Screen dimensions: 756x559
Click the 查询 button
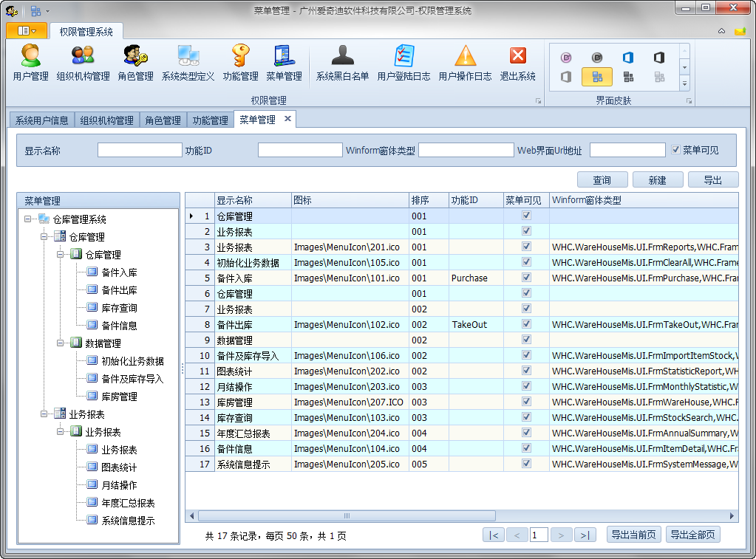coord(602,179)
